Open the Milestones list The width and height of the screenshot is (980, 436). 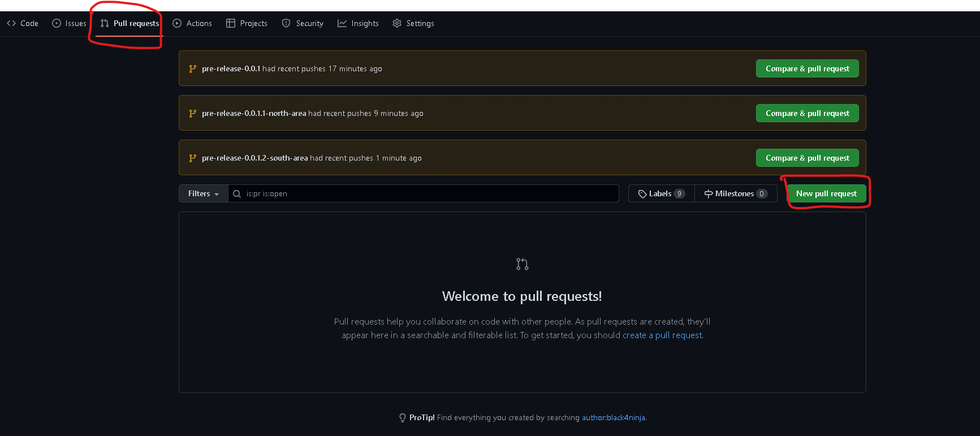point(735,193)
